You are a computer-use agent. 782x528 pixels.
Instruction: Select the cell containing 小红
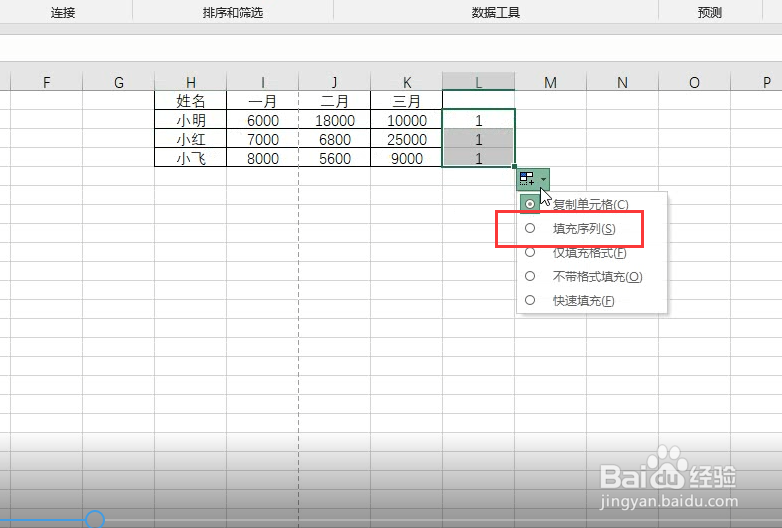(x=191, y=139)
